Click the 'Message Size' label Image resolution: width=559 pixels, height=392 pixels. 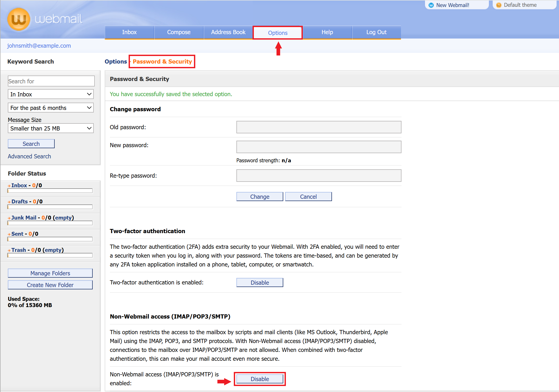pyautogui.click(x=25, y=120)
